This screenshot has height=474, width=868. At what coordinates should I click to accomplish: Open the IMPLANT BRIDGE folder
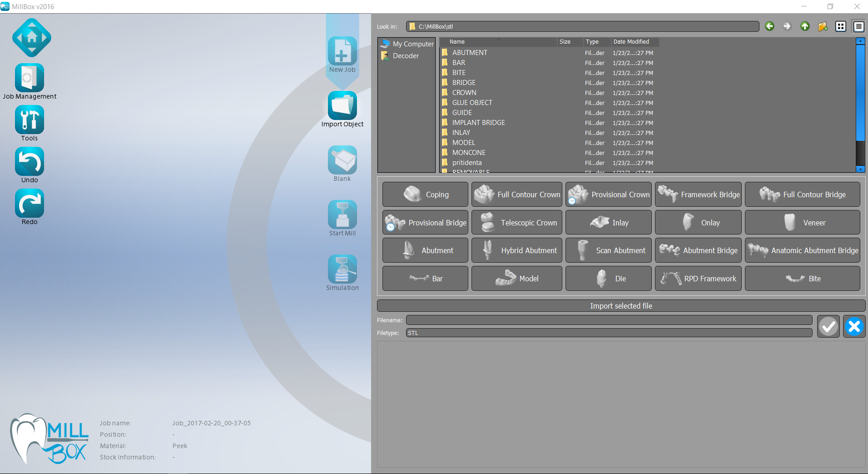[478, 122]
